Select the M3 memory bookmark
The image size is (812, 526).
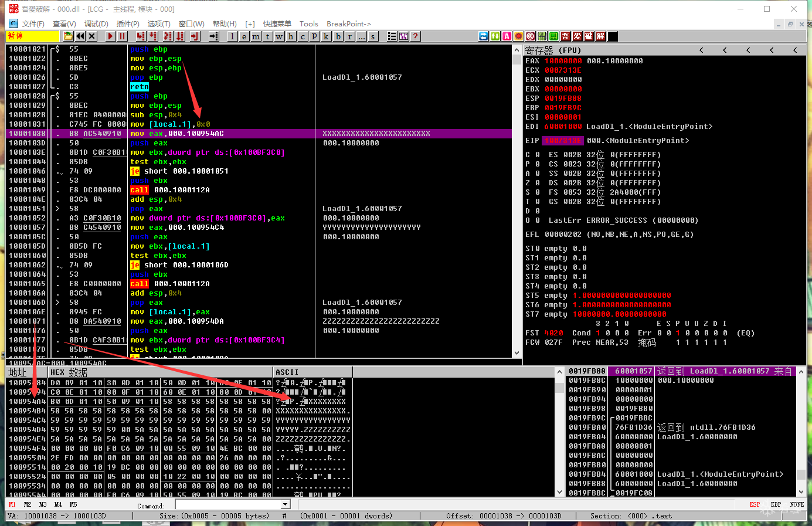(x=43, y=504)
